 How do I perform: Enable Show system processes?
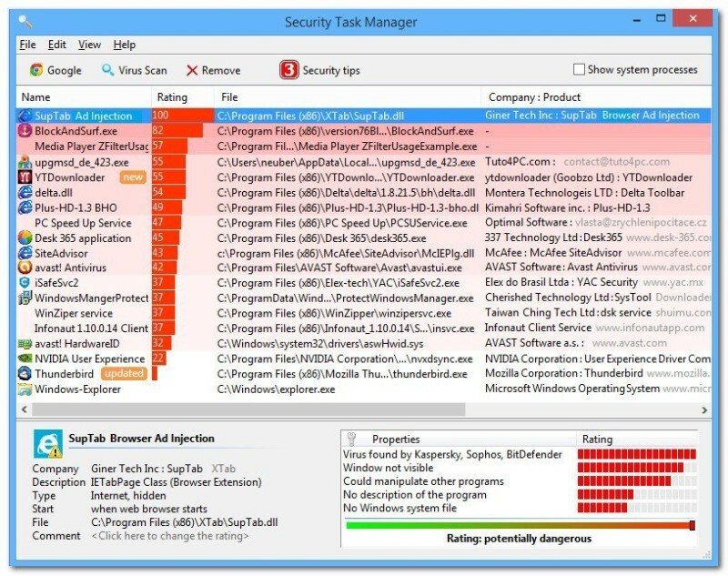tap(581, 69)
